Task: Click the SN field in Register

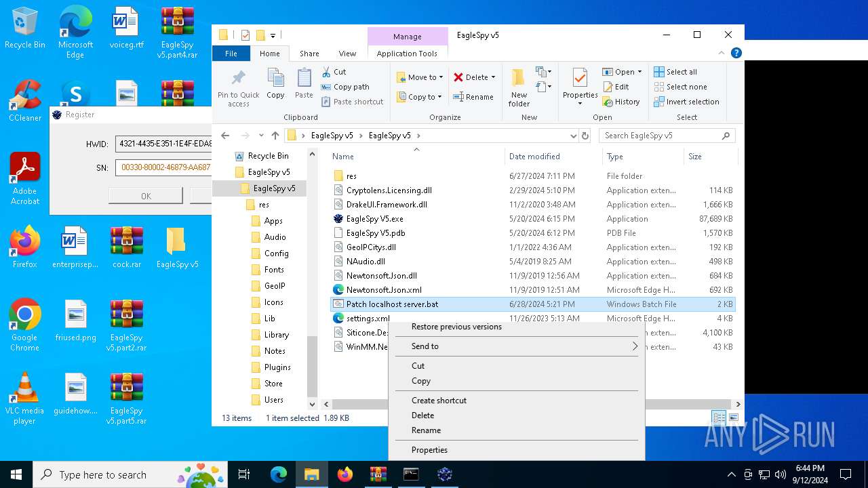Action: tap(163, 167)
